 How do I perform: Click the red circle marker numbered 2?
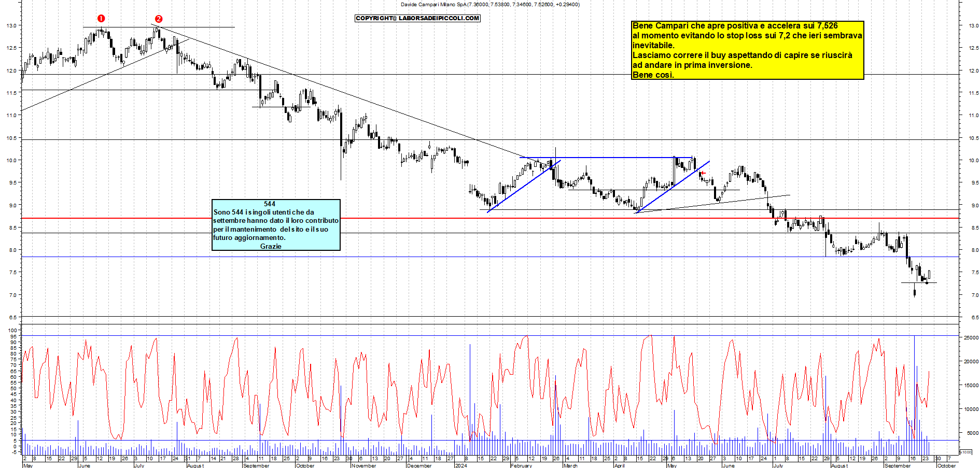[159, 19]
